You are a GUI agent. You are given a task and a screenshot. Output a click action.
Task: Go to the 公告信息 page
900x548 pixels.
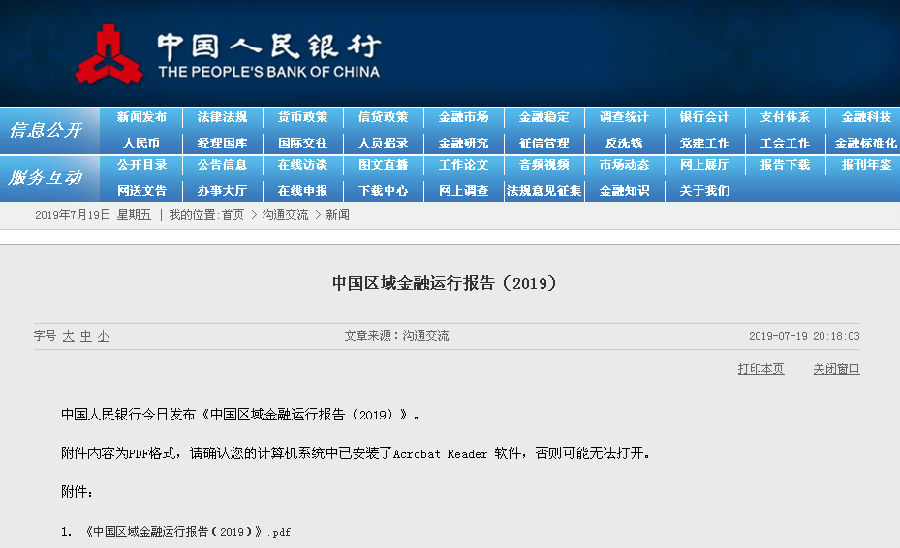[222, 165]
